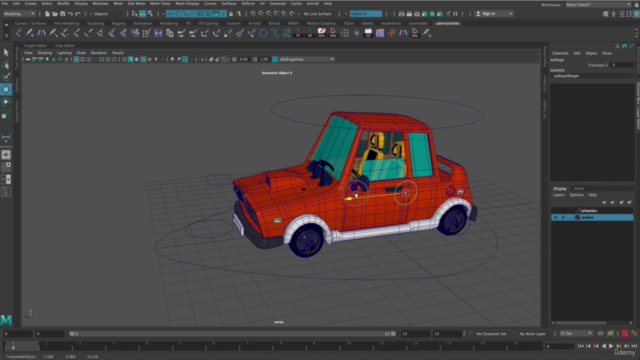Toggle the sRGB gamma view transform icon
The image size is (640, 360).
(x=275, y=60)
